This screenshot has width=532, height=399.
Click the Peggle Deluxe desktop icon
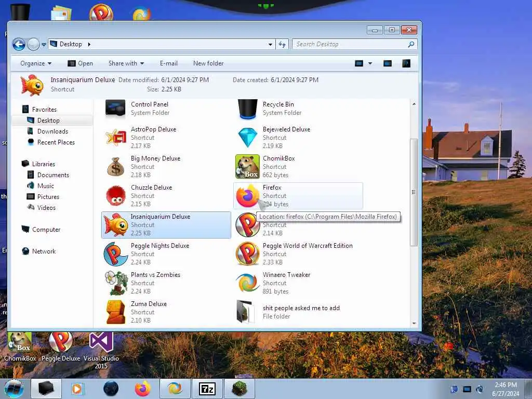(x=61, y=347)
